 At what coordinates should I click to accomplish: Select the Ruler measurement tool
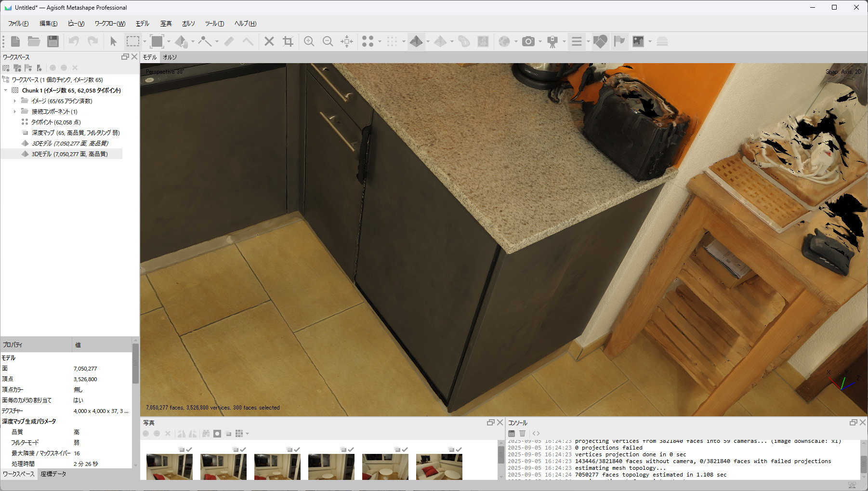[229, 41]
